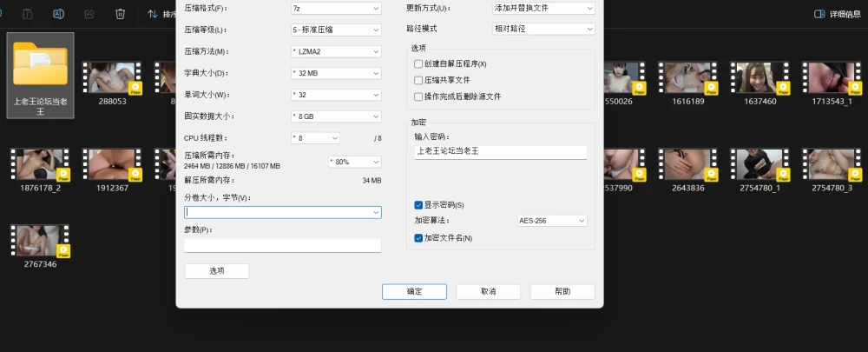Click the 选项 group heading on the right
This screenshot has height=352, width=868.
pos(418,48)
